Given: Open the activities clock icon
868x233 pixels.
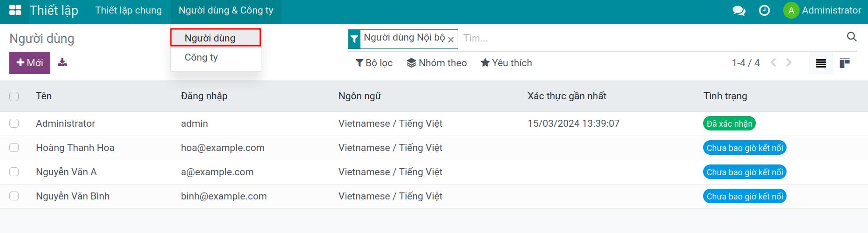Looking at the screenshot, I should coord(764,10).
